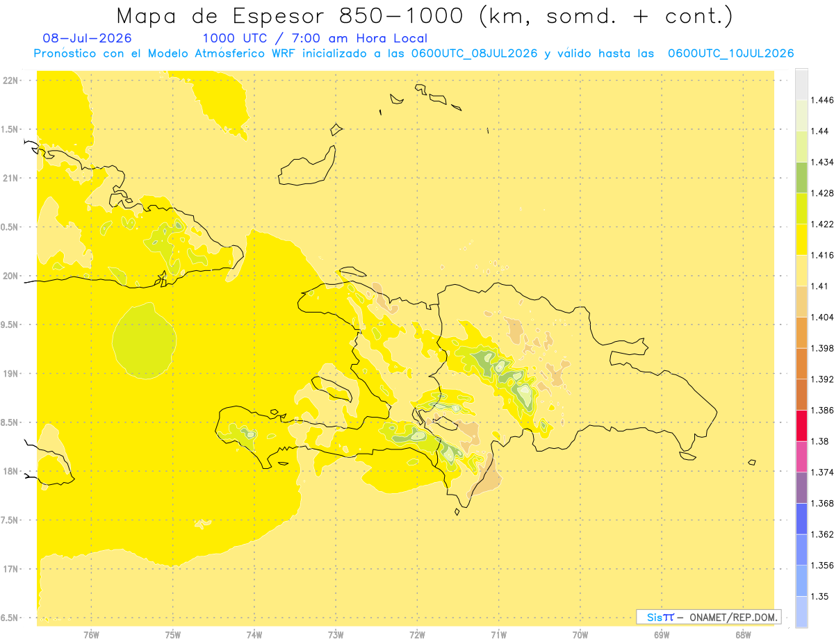Screen dimensions: 834x644
Task: Click the legend value 1.356
Action: (823, 565)
